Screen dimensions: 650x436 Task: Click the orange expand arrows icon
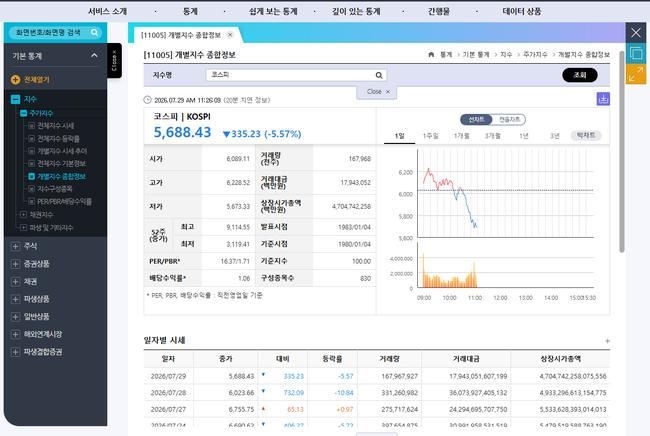click(x=636, y=74)
